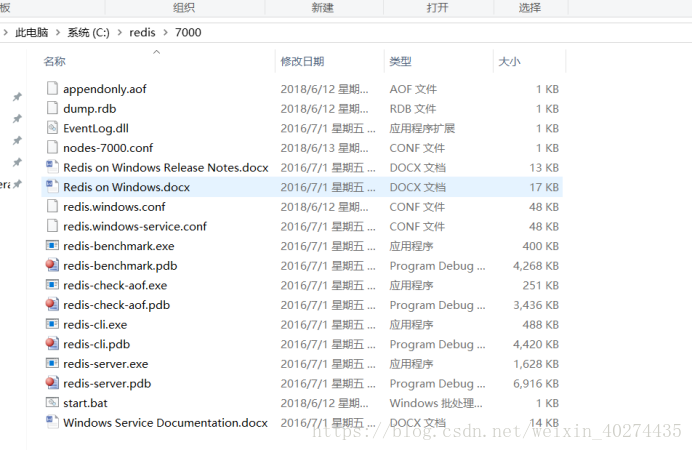
Task: Click the redis-cli.pdb debug icon
Action: point(52,344)
